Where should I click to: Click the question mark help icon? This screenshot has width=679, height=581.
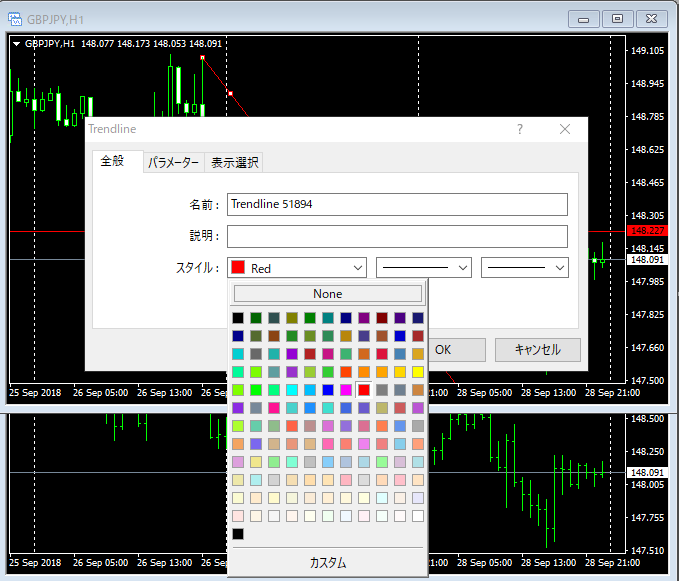(x=519, y=129)
